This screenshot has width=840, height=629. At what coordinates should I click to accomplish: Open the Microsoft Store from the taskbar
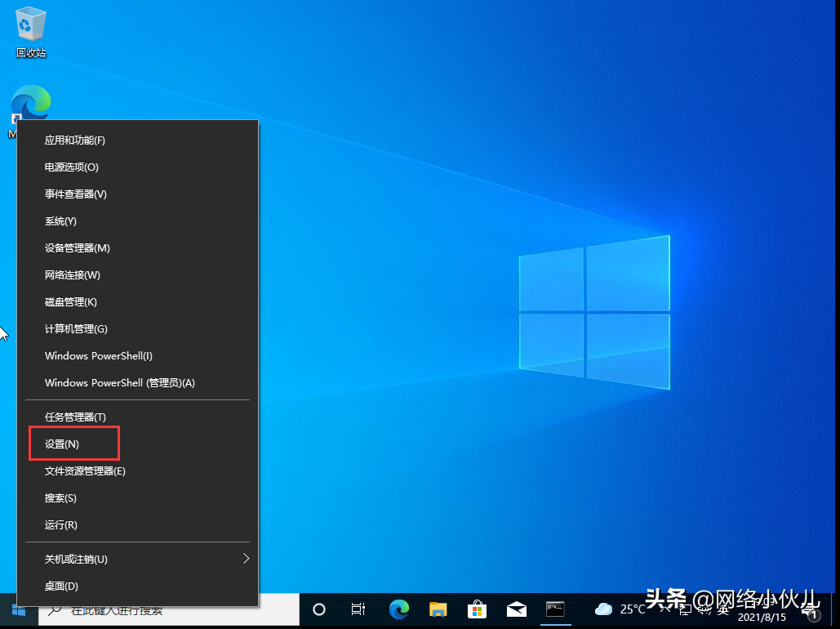[x=477, y=609]
